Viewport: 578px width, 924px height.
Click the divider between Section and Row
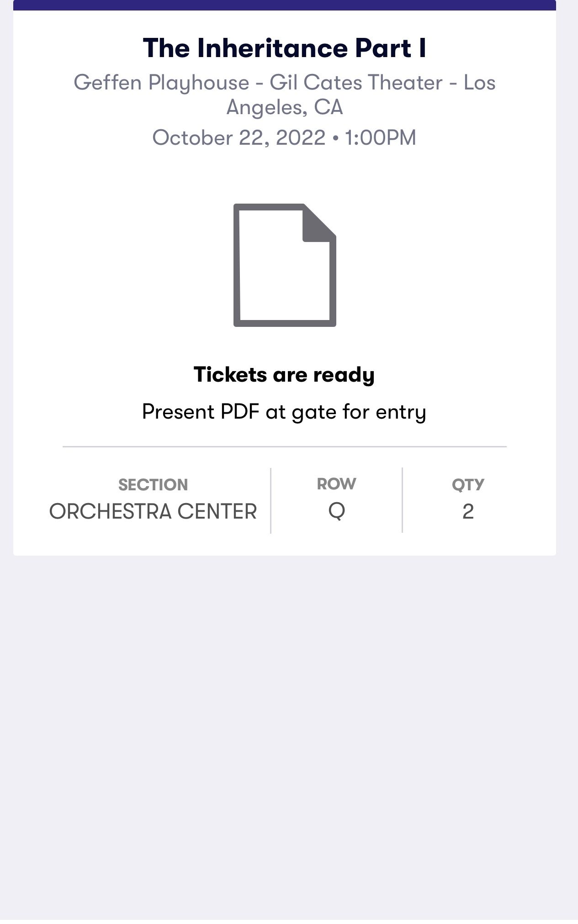[270, 500]
